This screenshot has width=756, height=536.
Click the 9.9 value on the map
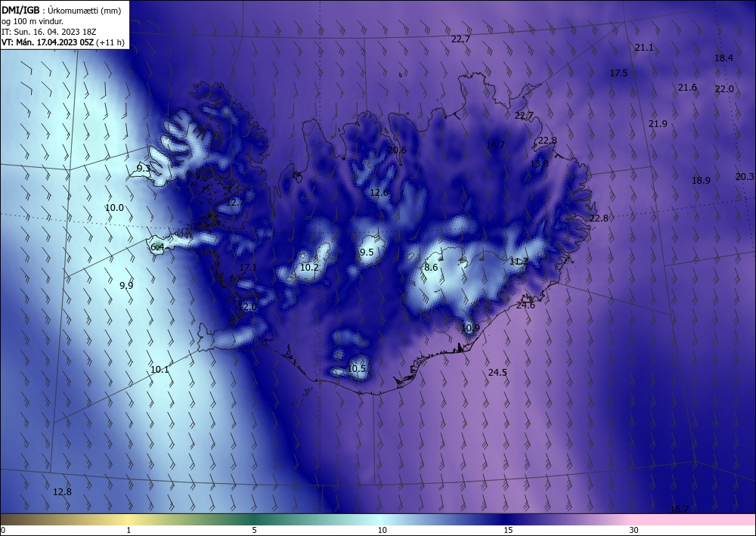coord(126,285)
